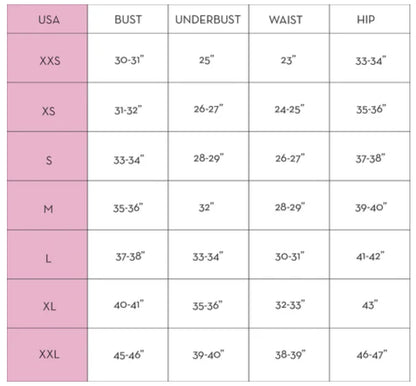416x386 pixels.
Task: Select the L size row label
Action: click(x=48, y=258)
